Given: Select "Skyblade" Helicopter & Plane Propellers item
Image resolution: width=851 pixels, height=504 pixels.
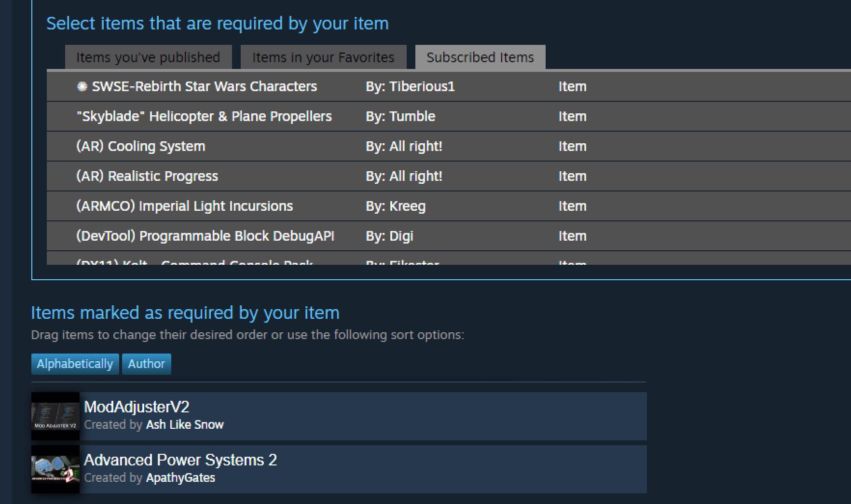Looking at the screenshot, I should [x=449, y=116].
